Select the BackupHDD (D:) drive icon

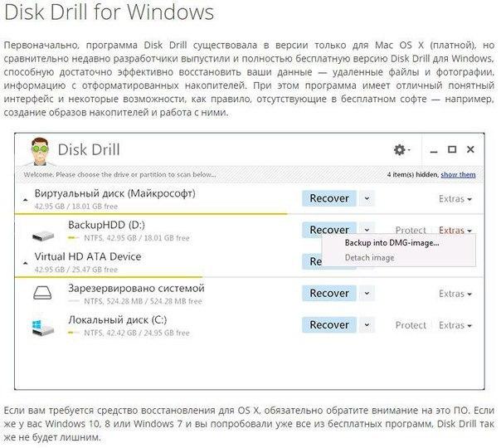click(43, 236)
